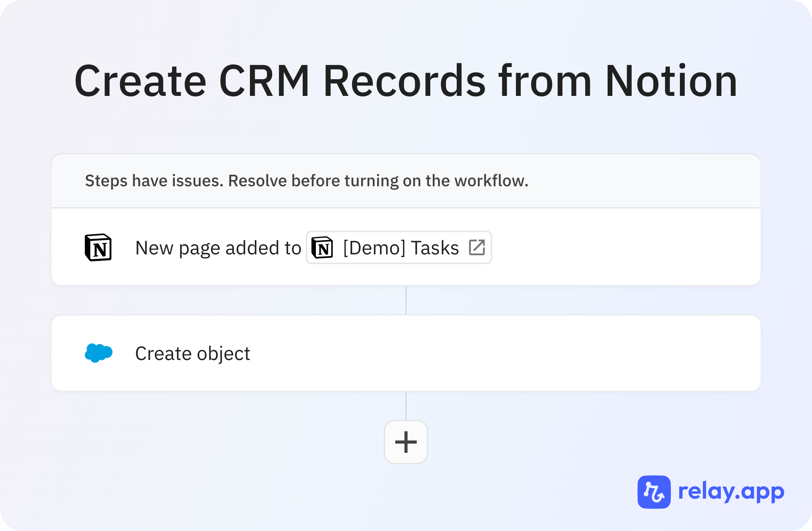Click the 'Create object' label
Screen dimensions: 812x531
coord(193,354)
